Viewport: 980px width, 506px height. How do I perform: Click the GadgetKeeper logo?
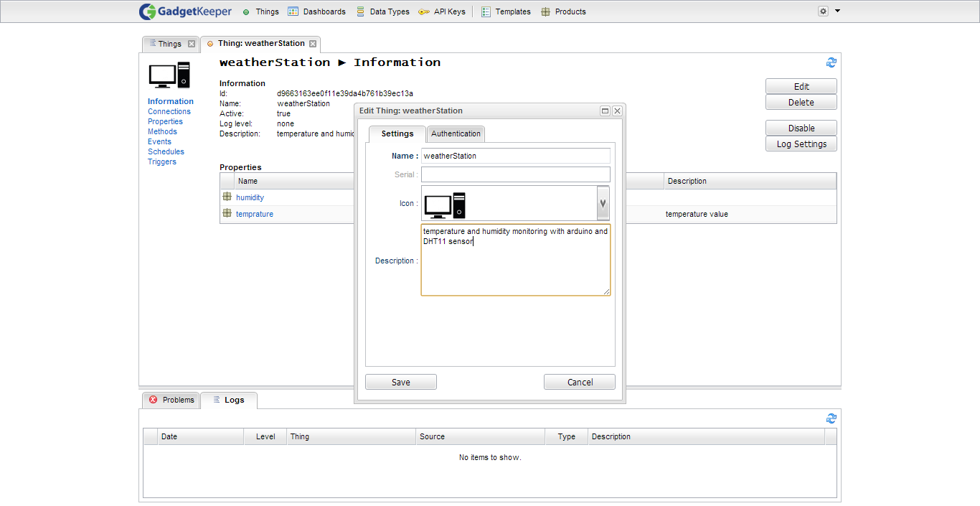coord(185,11)
